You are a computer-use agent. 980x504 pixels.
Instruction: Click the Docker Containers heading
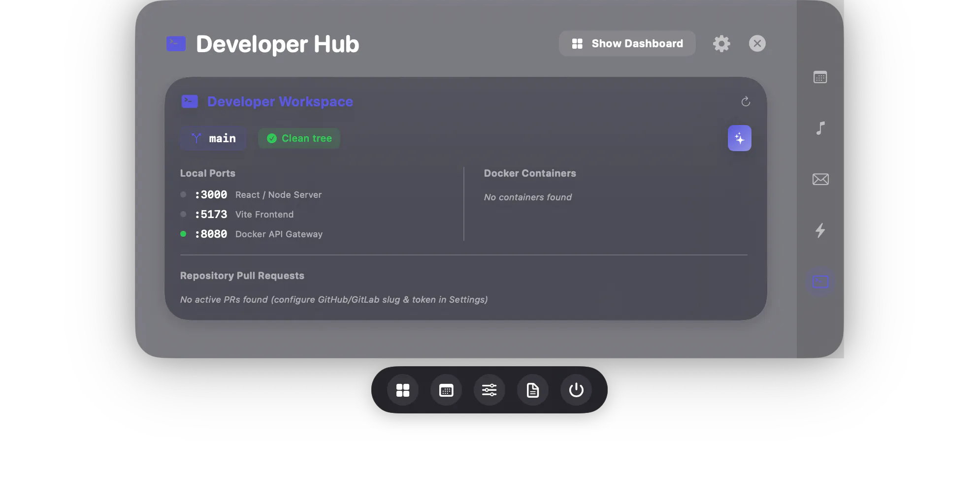530,173
